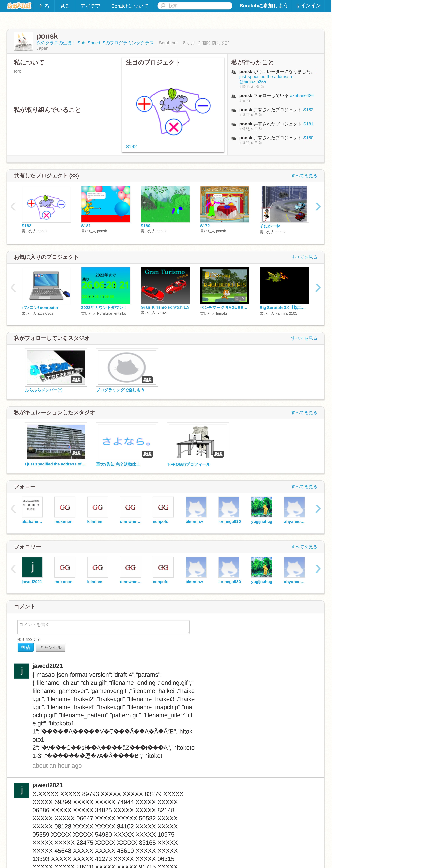Open 重大?告知 完全活動休止 studio thumbnail
The height and width of the screenshot is (868, 434).
point(127,442)
